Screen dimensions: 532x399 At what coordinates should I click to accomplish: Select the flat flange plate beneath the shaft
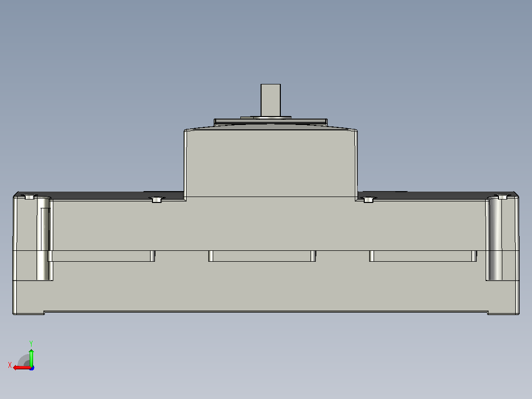pos(270,122)
